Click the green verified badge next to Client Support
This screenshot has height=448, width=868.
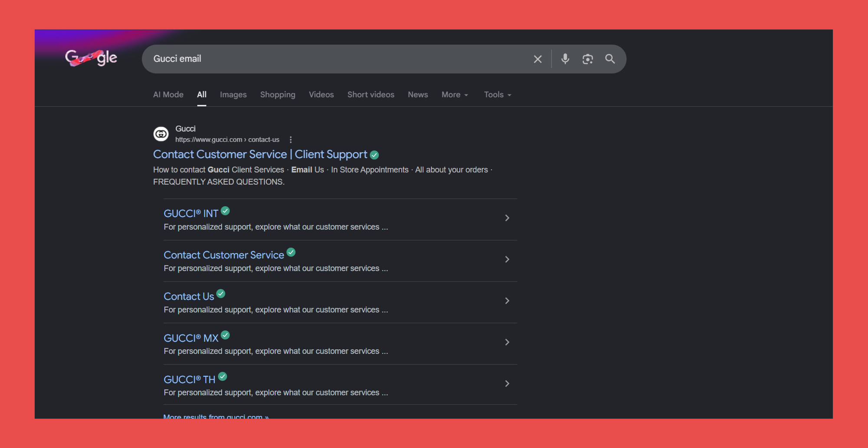point(375,155)
